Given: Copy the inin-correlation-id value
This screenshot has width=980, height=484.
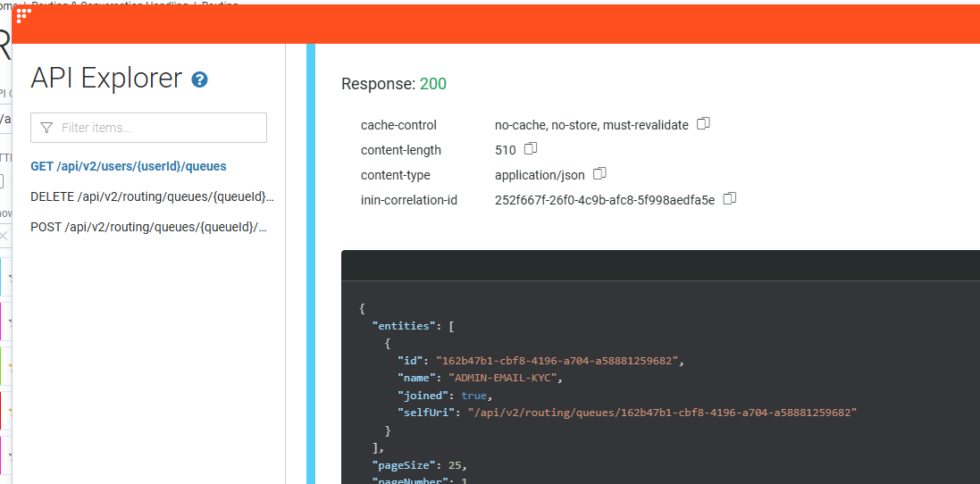Looking at the screenshot, I should (x=730, y=199).
